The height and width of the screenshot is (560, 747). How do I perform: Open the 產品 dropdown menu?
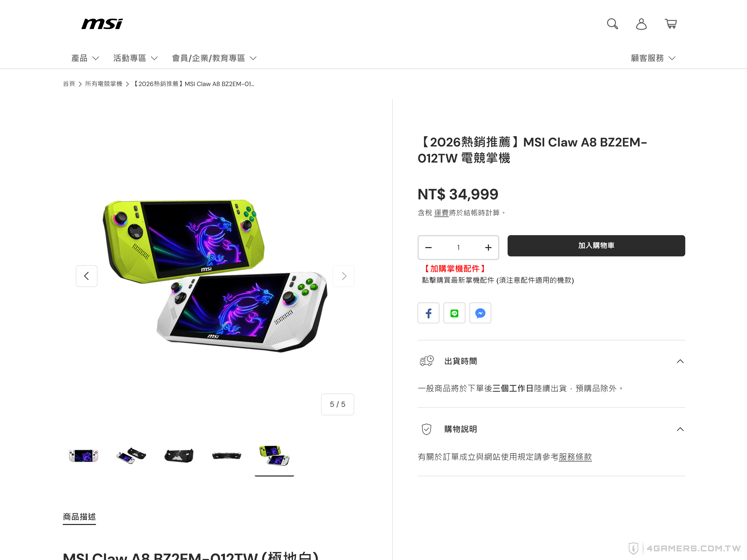point(85,58)
